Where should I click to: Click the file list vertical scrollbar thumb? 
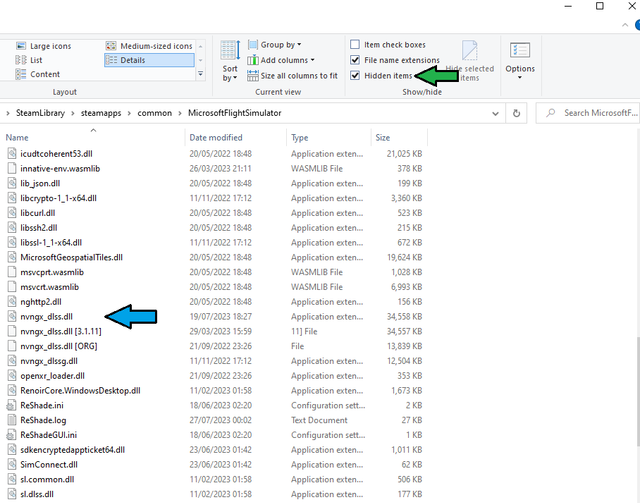(x=638, y=391)
